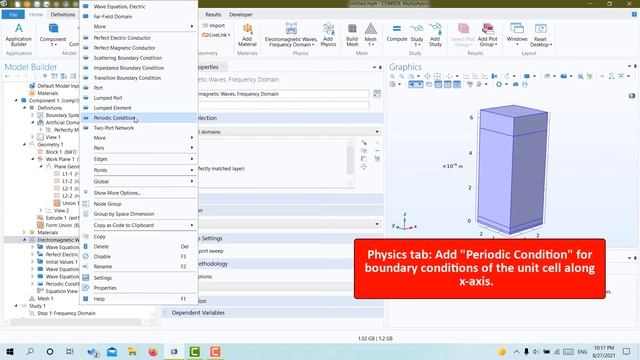Select Lumped Port menu entry

[139, 98]
